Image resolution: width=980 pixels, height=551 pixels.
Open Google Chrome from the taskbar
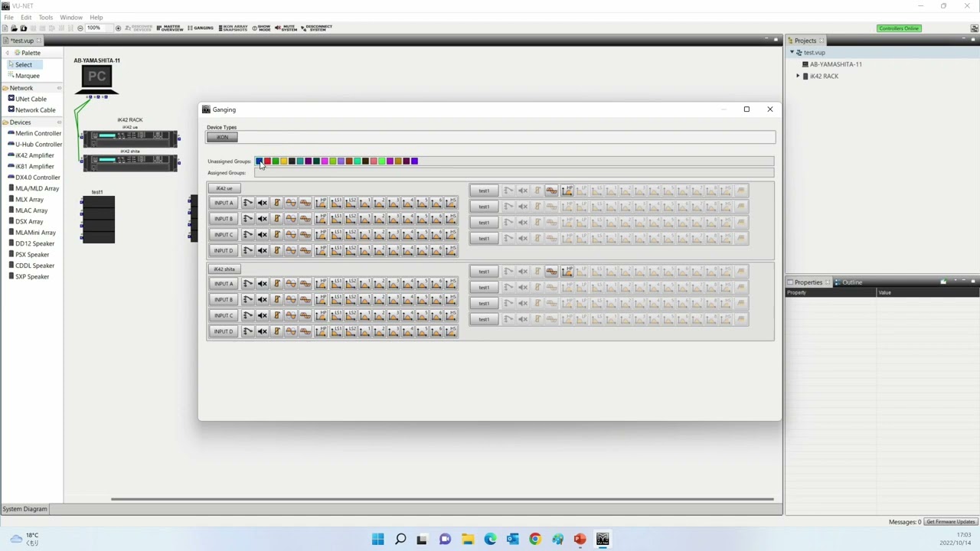click(x=535, y=539)
